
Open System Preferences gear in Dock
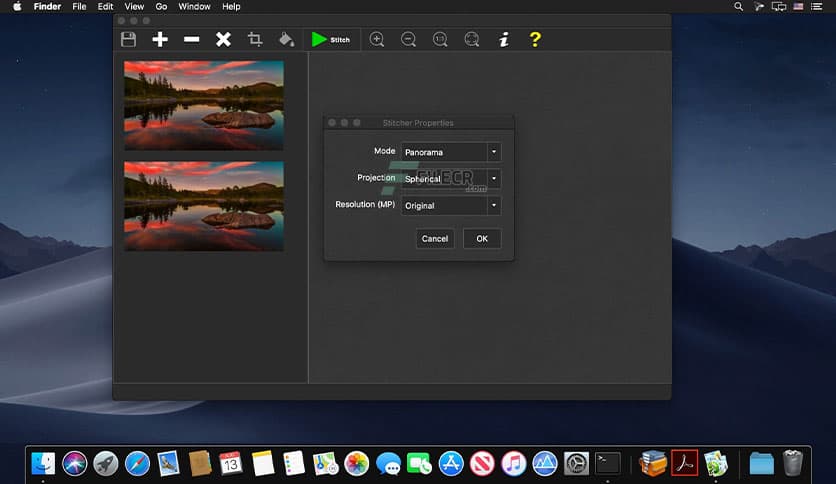coord(576,463)
